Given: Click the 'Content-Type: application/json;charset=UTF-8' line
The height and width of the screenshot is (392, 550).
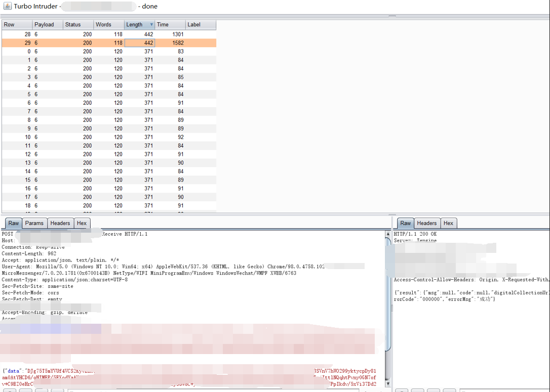Looking at the screenshot, I should point(64,280).
